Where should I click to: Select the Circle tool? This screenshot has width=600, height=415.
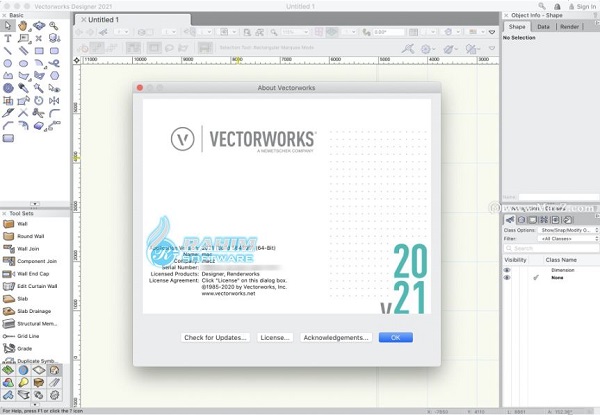[8, 63]
